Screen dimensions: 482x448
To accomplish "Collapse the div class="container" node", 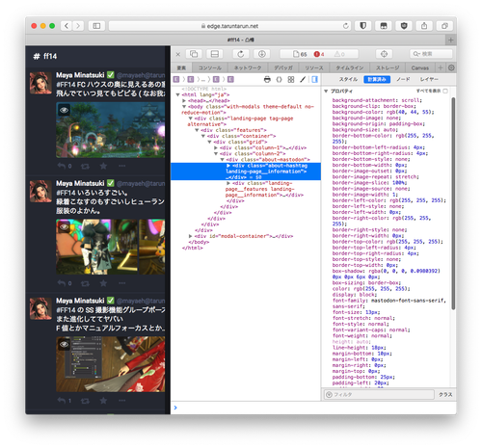I will pyautogui.click(x=203, y=136).
